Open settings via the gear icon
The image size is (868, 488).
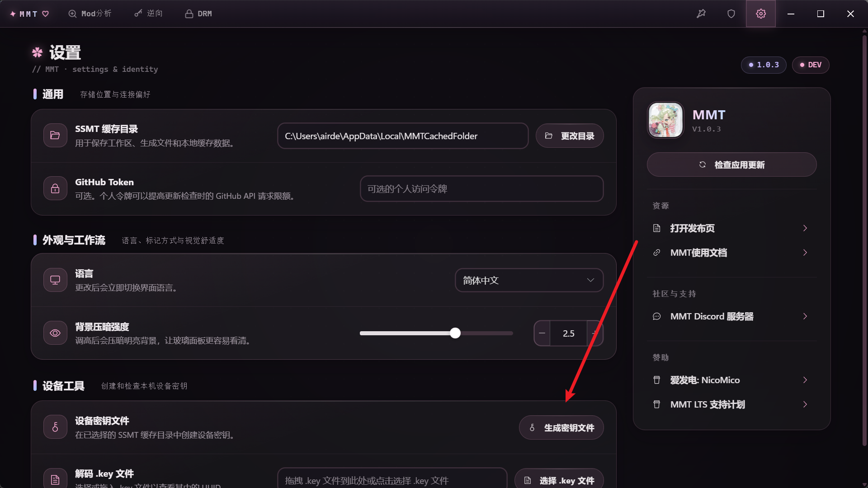pyautogui.click(x=761, y=14)
